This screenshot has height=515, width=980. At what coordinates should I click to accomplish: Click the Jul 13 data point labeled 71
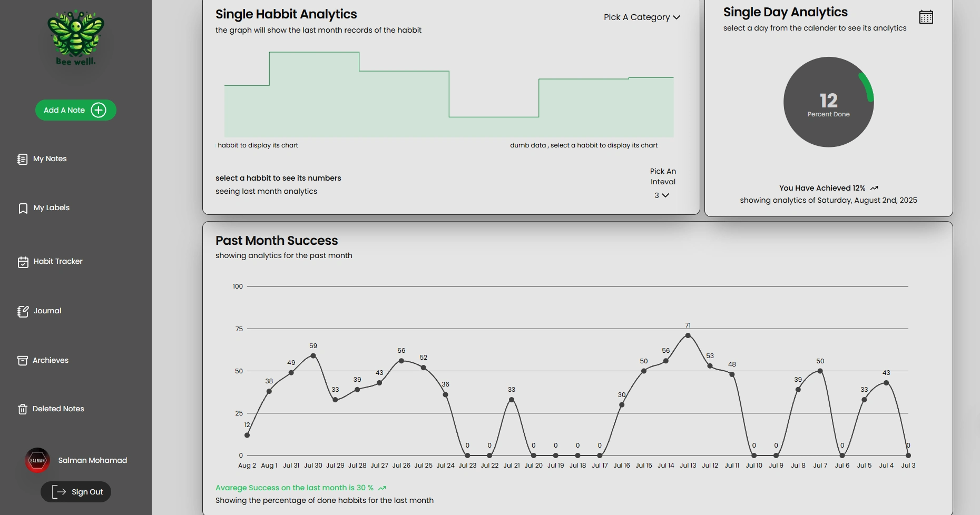click(688, 335)
